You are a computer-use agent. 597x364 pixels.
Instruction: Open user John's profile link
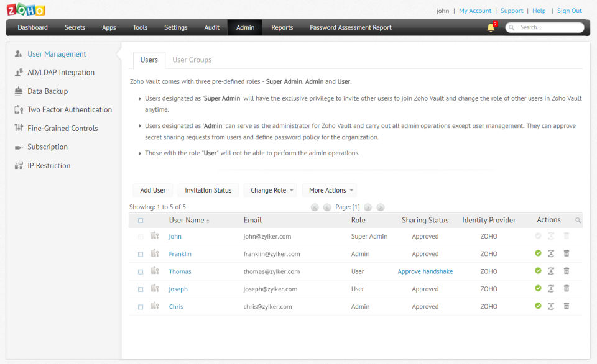175,236
